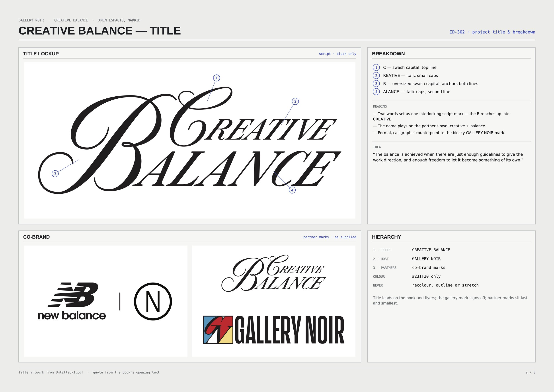Viewport: 554px width, 392px height.
Task: Click the READING section label
Action: [380, 106]
